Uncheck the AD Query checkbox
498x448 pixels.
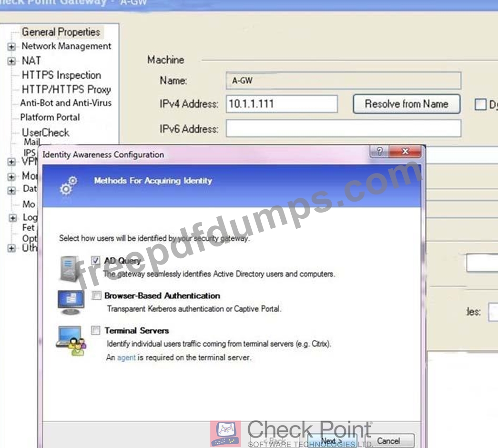pos(96,260)
